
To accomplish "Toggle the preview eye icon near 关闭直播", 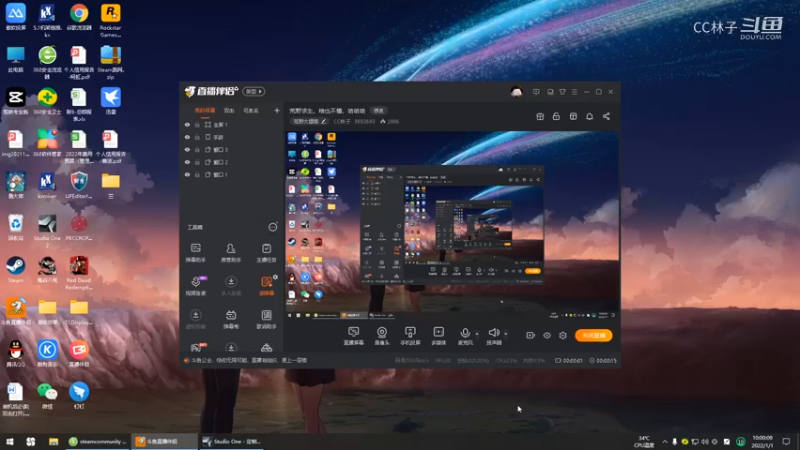I will point(546,335).
